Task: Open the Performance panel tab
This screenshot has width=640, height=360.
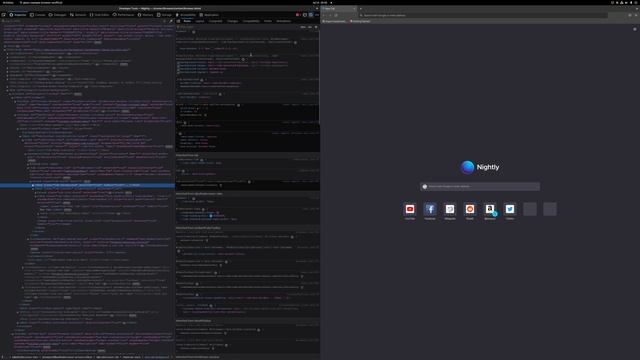Action: tap(123, 15)
